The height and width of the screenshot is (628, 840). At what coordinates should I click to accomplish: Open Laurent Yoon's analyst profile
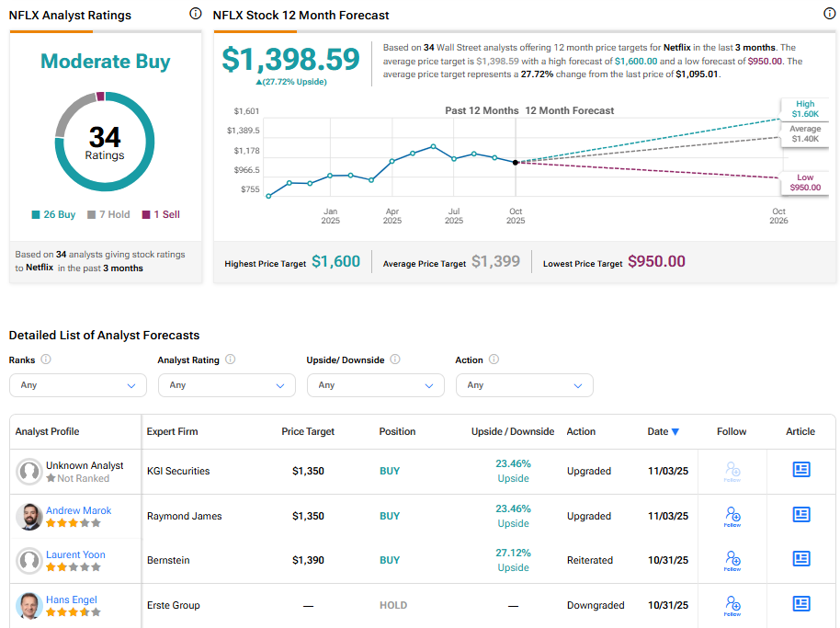coord(75,554)
